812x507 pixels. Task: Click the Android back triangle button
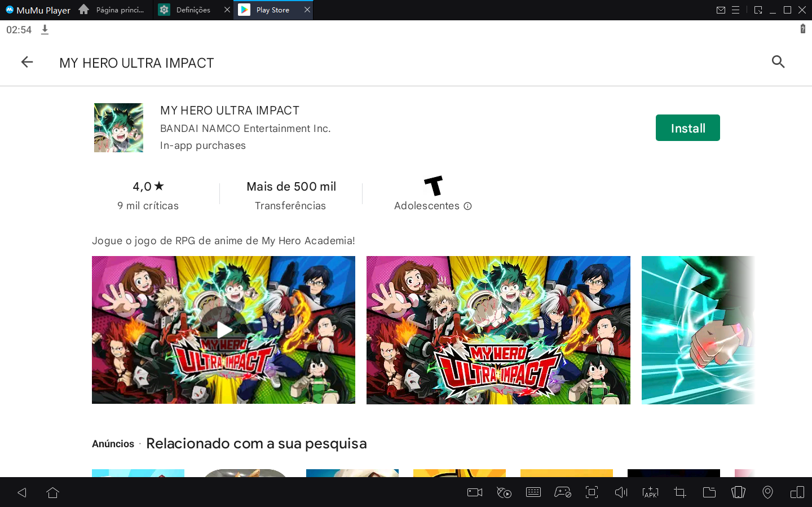22,493
